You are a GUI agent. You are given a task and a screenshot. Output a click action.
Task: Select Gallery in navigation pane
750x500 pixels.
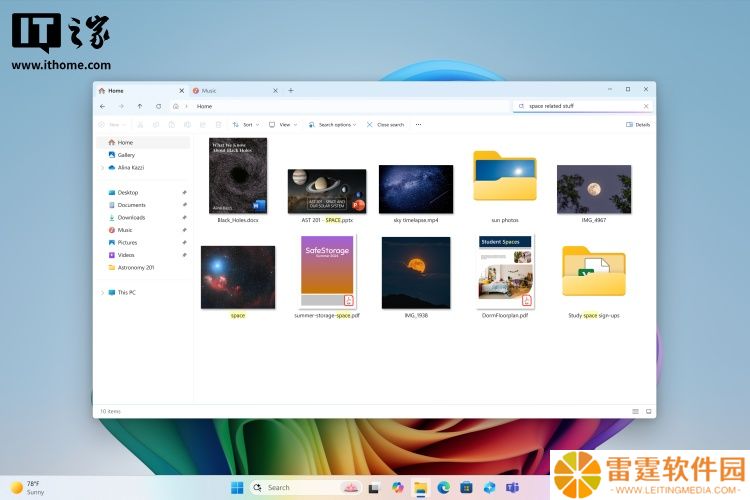[x=143, y=155]
